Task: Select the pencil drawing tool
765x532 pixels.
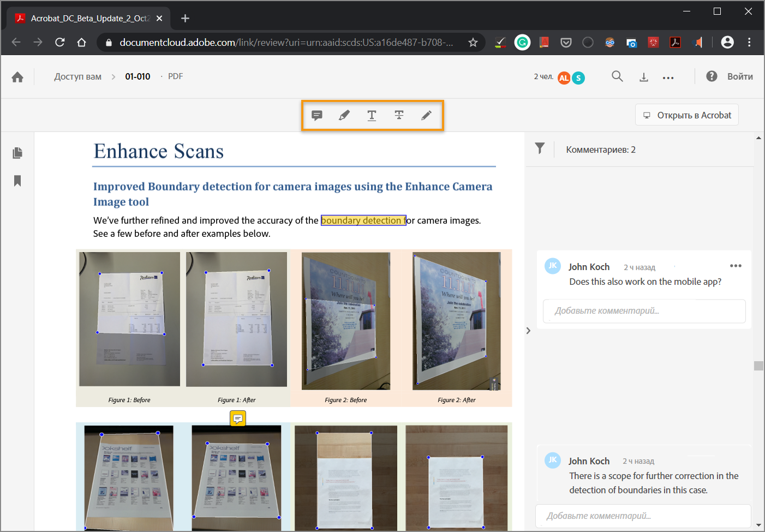Action: pos(426,115)
